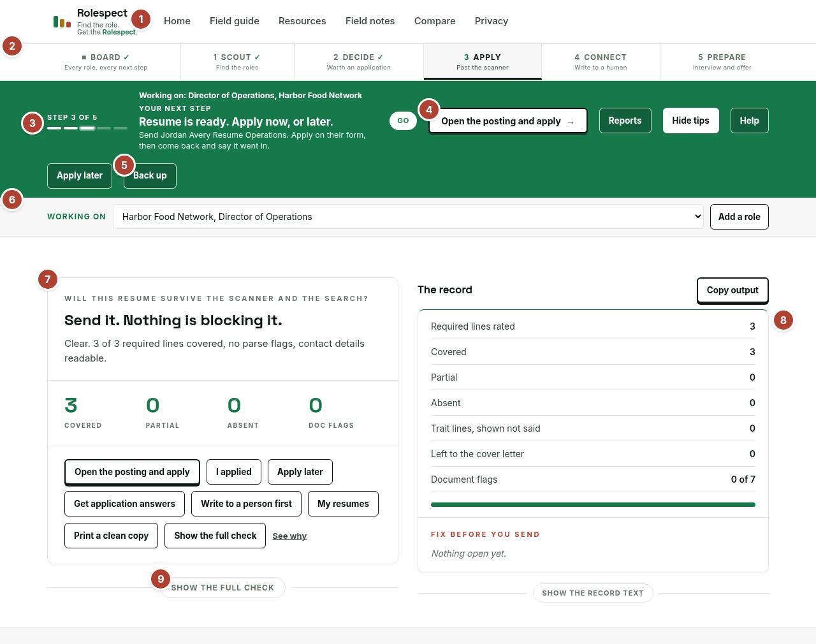
Task: Hide tips in the banner
Action: [x=690, y=121]
